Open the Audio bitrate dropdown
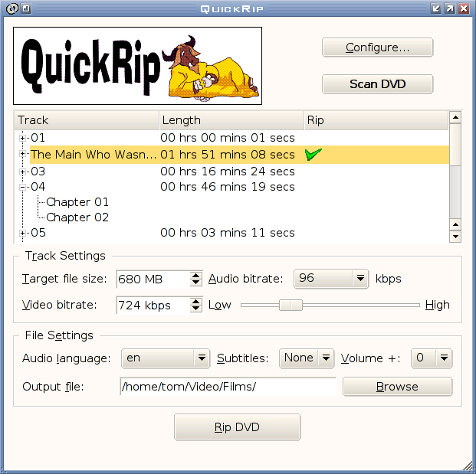The image size is (476, 474). click(331, 279)
